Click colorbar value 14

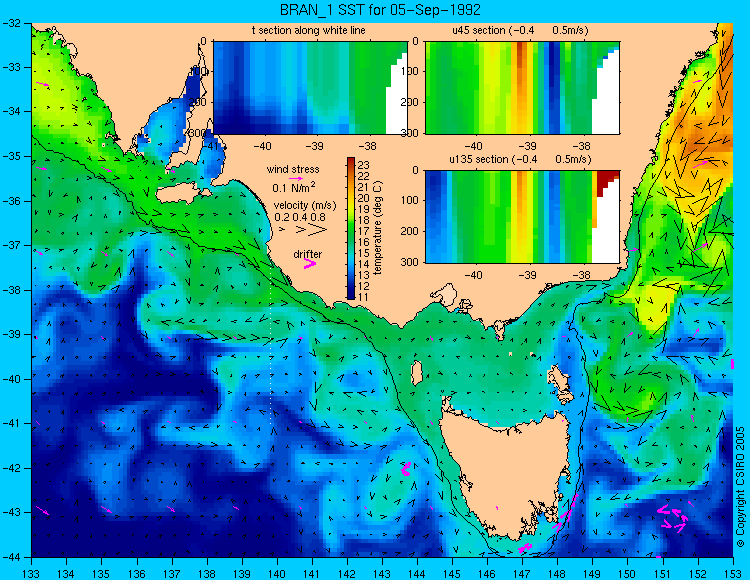pos(364,264)
